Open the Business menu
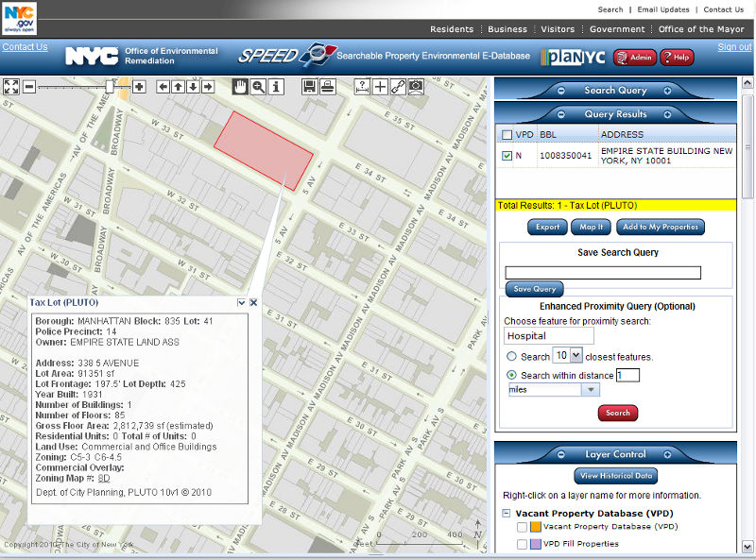 (x=507, y=29)
